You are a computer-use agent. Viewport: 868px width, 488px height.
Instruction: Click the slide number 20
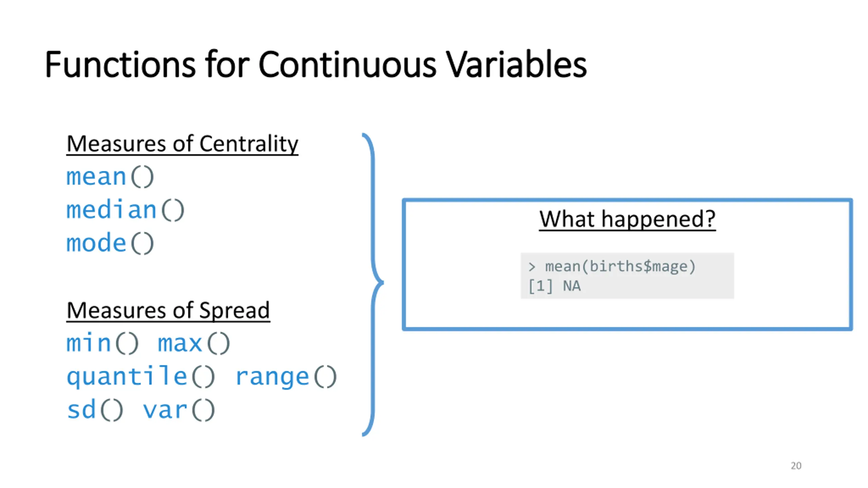point(796,466)
